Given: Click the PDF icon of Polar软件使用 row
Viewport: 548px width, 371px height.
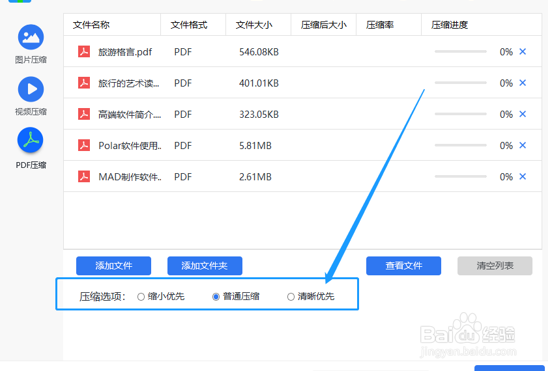Looking at the screenshot, I should tap(84, 145).
